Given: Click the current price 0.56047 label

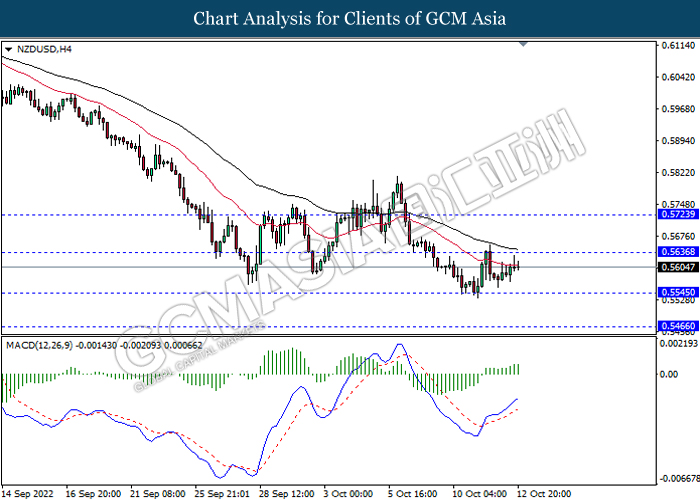Looking at the screenshot, I should point(678,267).
